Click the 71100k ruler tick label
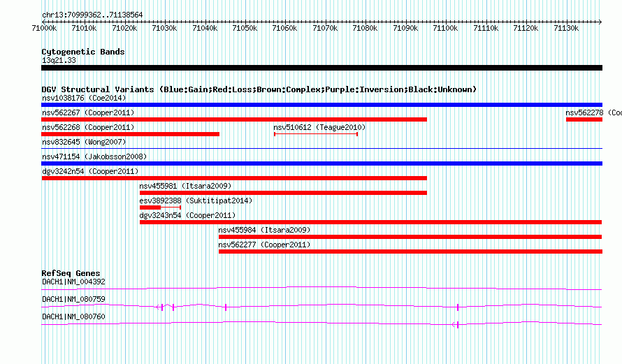Image resolution: width=622 pixels, height=364 pixels. coord(445,28)
